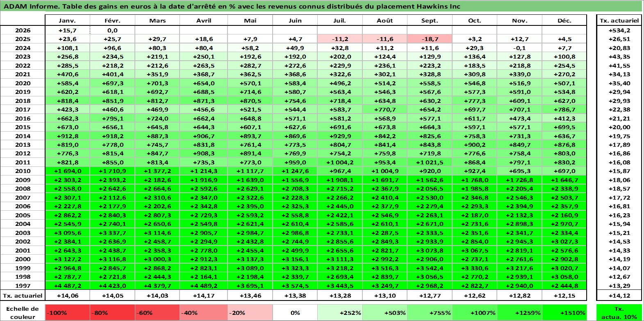Select the 2003 year row label
Screen dimensions: 644x321
pyautogui.click(x=23, y=233)
